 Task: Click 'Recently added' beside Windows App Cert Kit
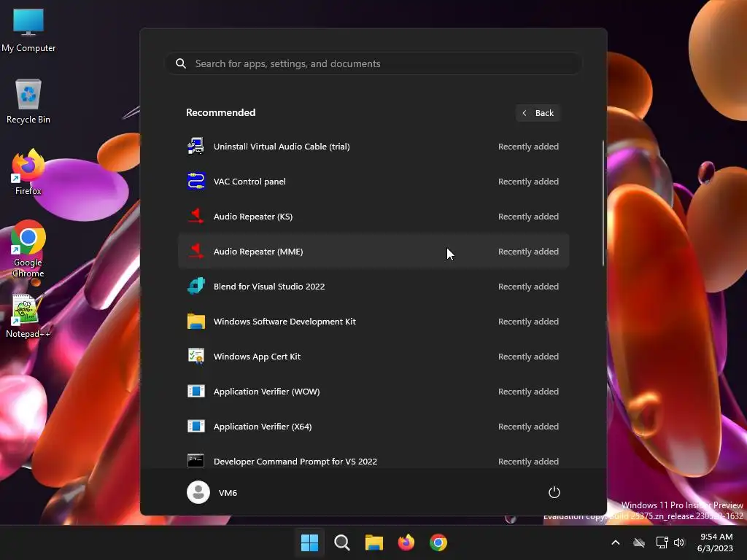528,356
